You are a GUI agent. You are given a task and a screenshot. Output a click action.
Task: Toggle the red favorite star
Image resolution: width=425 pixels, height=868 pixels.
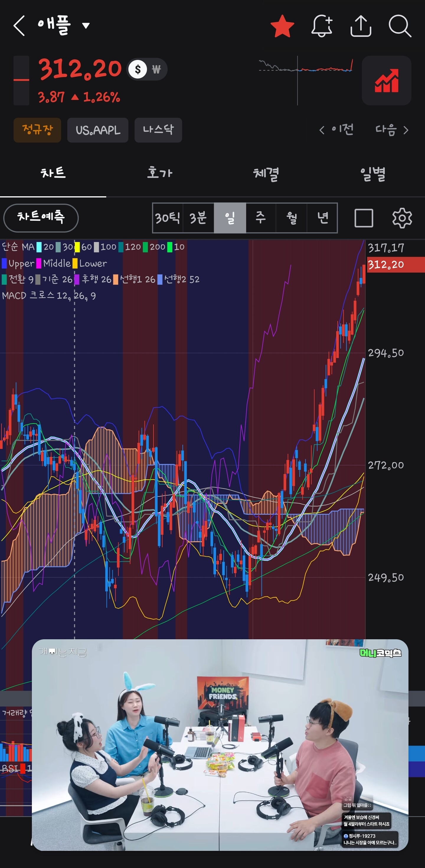point(282,26)
